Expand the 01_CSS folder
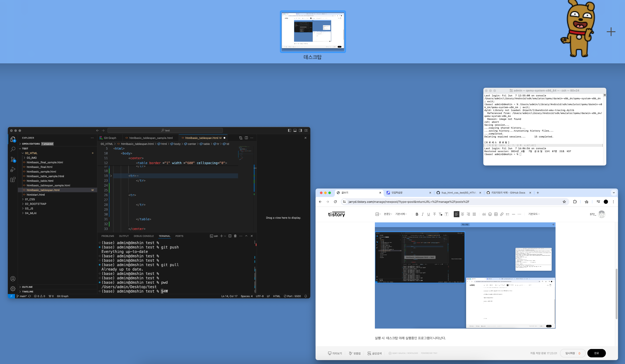The image size is (625, 364). [x=30, y=199]
